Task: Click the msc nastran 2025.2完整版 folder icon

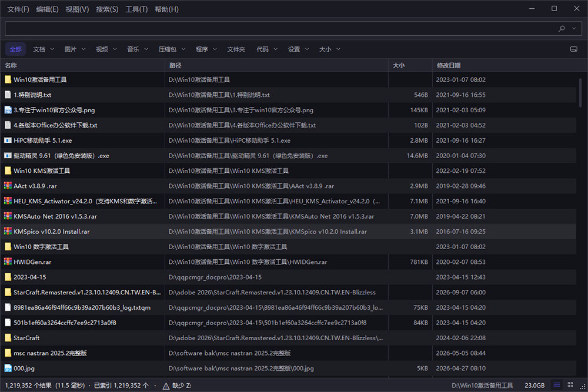Action: [8, 353]
